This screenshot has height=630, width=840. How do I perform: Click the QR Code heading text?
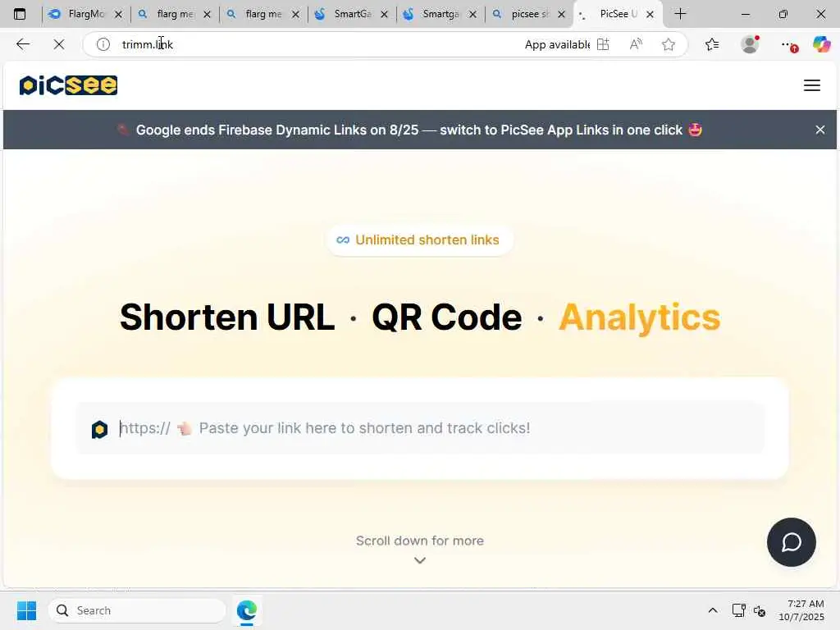click(x=447, y=317)
